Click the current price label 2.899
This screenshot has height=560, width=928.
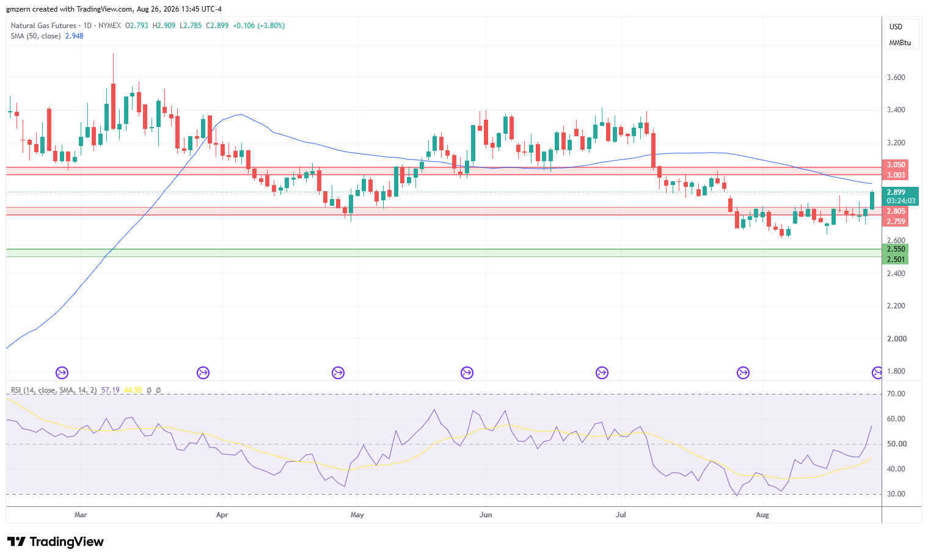pos(896,192)
